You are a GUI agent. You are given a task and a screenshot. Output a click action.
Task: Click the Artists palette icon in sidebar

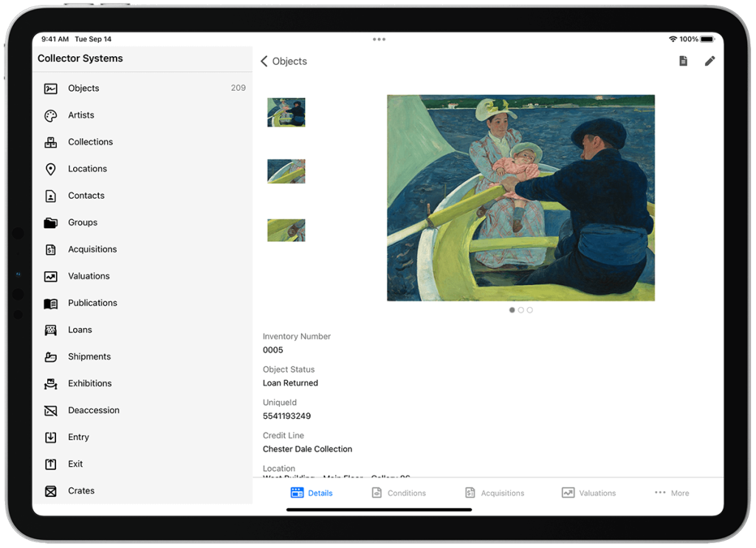click(x=50, y=115)
